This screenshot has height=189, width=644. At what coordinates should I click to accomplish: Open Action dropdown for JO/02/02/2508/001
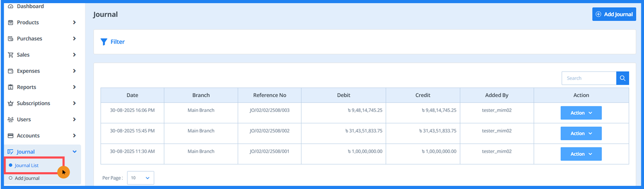[x=581, y=154]
